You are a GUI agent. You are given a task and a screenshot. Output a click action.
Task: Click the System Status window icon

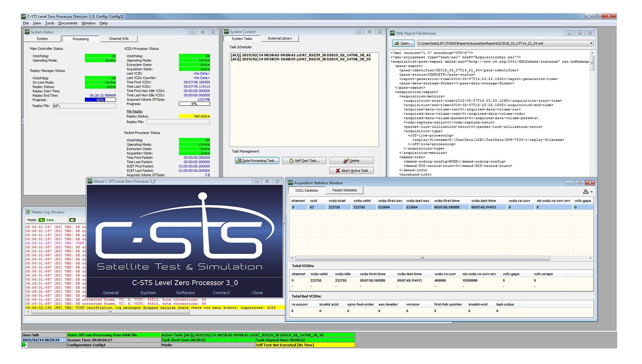click(27, 32)
